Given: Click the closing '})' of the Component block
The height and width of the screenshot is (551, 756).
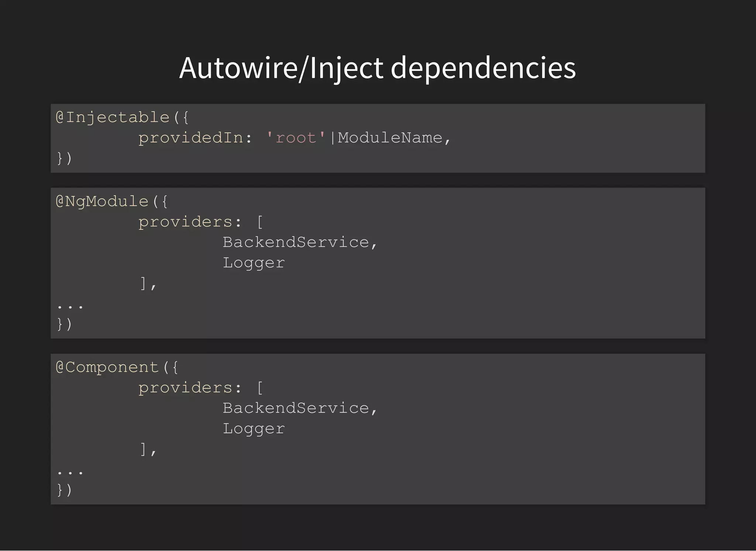Looking at the screenshot, I should [x=64, y=490].
